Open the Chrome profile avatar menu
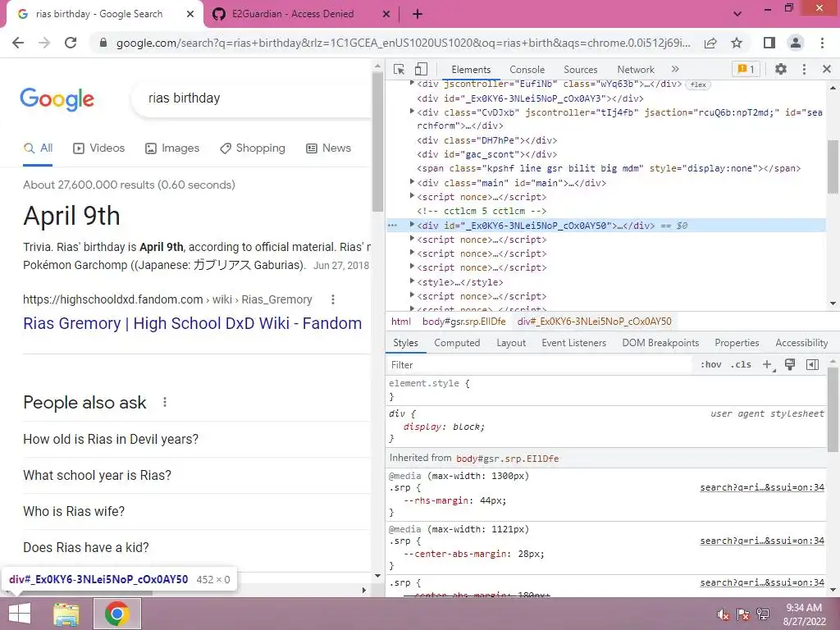Image resolution: width=840 pixels, height=630 pixels. click(x=796, y=43)
